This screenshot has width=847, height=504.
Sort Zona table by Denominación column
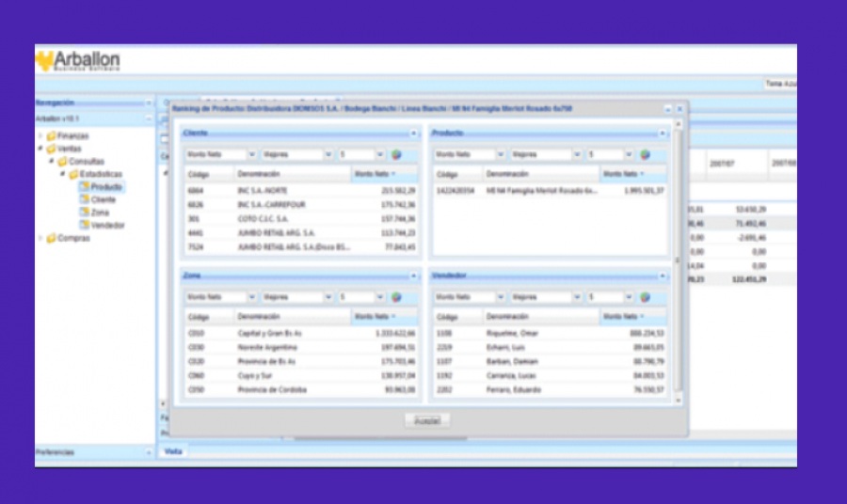293,317
